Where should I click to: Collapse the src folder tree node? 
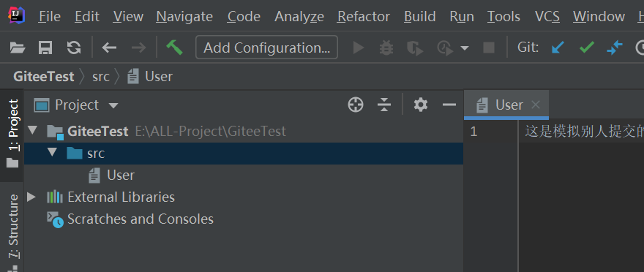click(x=52, y=153)
